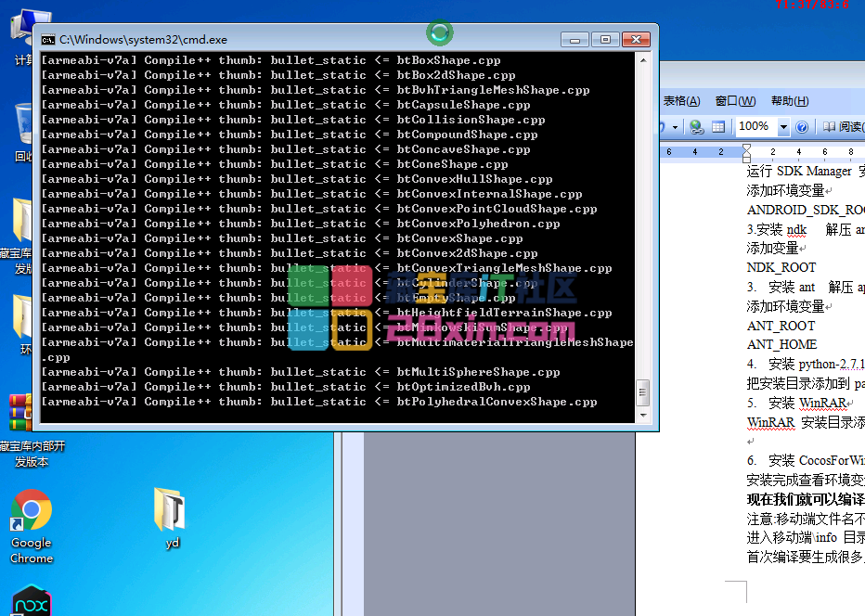Click the 100% zoom input field

coord(754,127)
